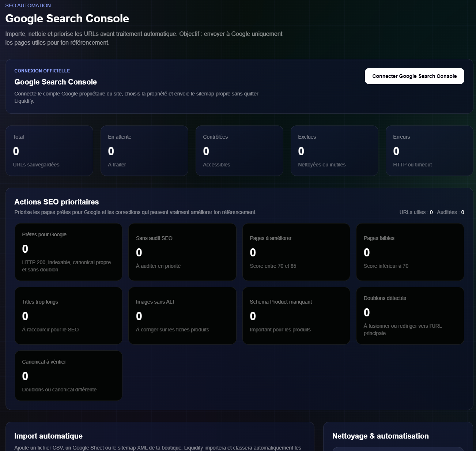The image size is (476, 451).
Task: Select the Images sans ALT card
Action: 182,316
